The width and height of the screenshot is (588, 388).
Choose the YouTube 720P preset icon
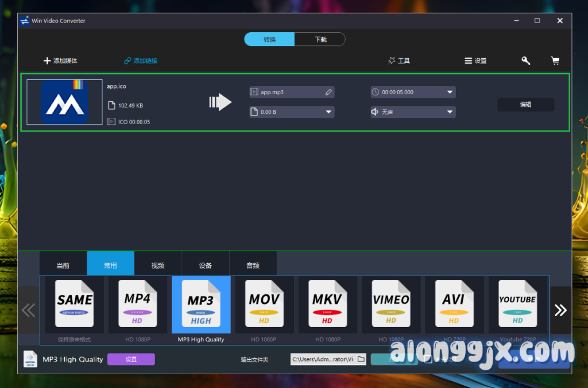pyautogui.click(x=517, y=305)
